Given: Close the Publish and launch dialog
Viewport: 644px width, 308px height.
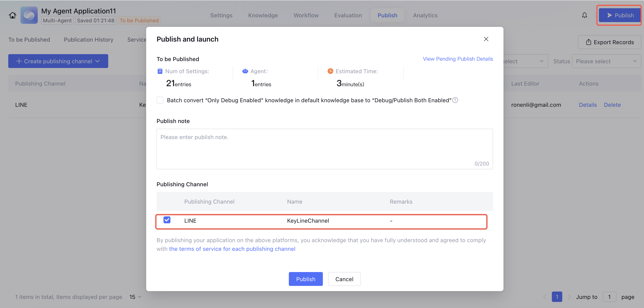Looking at the screenshot, I should pos(486,39).
